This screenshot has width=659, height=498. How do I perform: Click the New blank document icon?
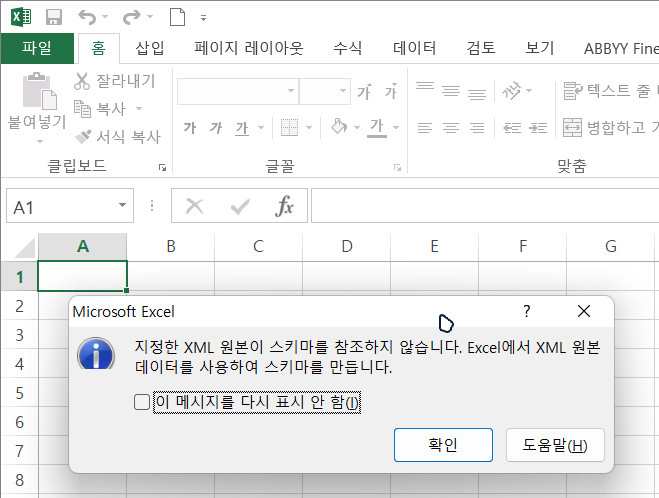[177, 17]
